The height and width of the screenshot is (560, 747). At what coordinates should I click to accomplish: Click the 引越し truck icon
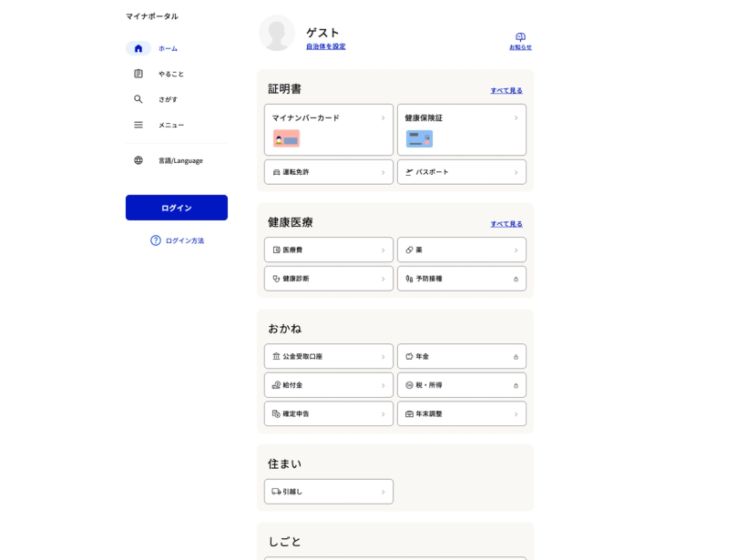(276, 492)
